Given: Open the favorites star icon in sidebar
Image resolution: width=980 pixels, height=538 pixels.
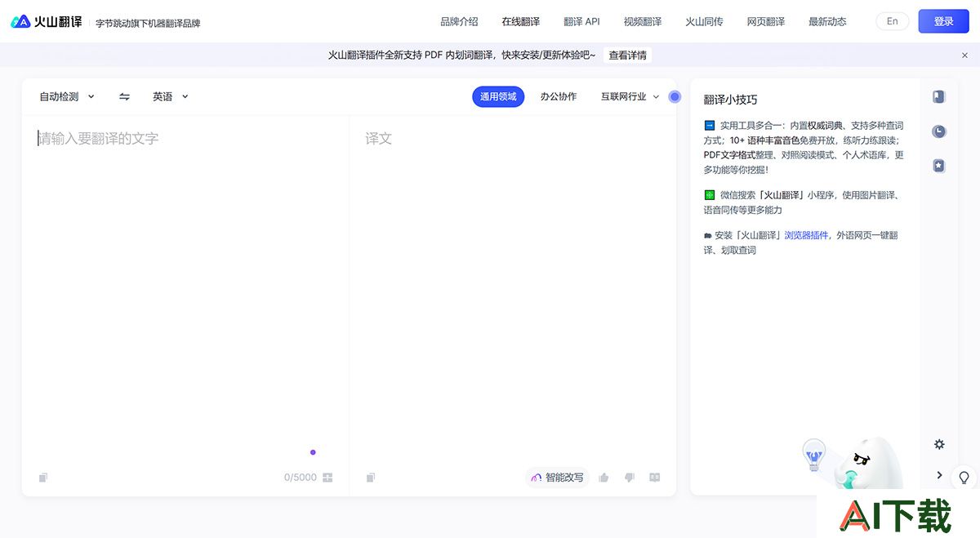Looking at the screenshot, I should pos(939,166).
